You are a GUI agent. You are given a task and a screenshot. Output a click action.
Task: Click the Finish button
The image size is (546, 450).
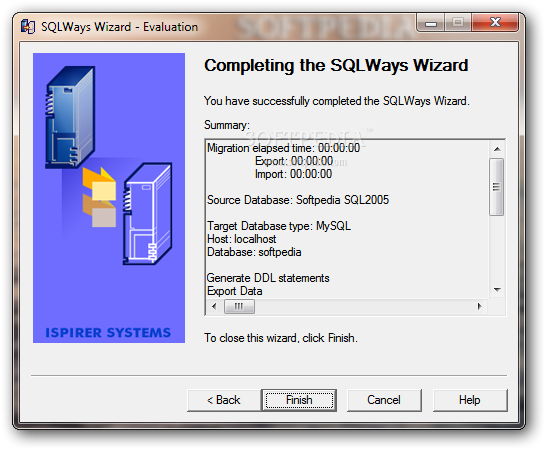tap(299, 400)
